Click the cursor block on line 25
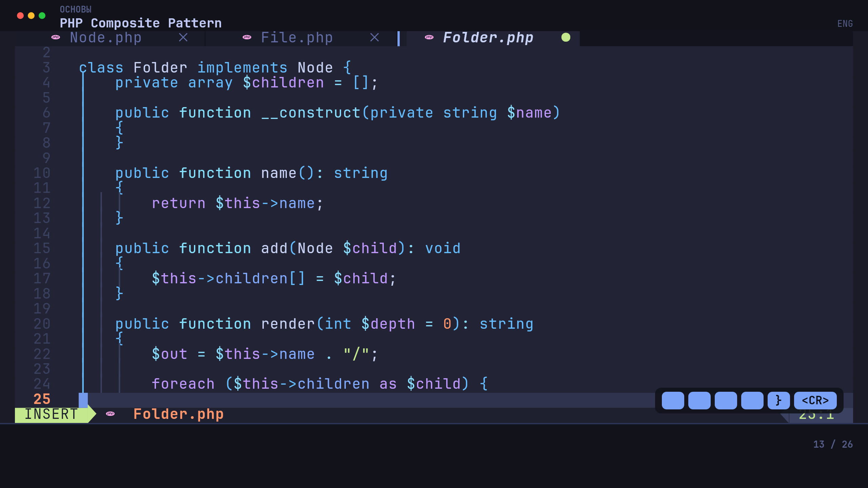Image resolution: width=868 pixels, height=488 pixels. pyautogui.click(x=83, y=400)
